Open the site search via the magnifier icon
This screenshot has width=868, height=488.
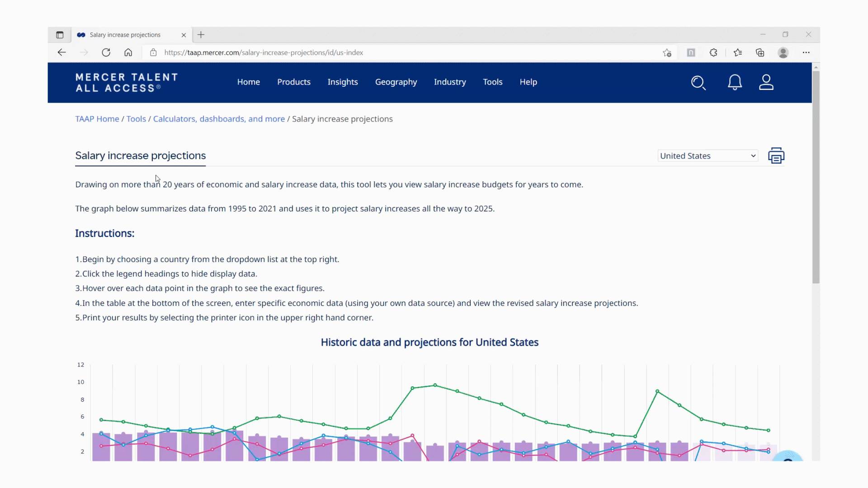pos(698,83)
